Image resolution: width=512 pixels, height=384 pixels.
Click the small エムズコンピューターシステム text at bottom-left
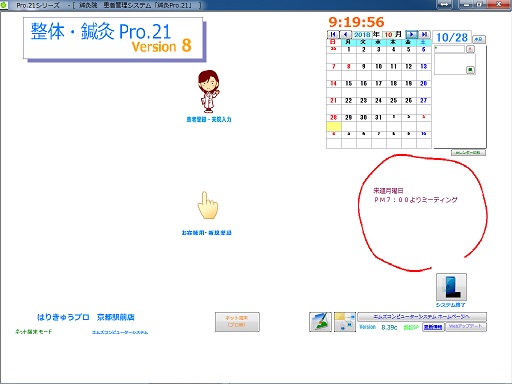120,332
